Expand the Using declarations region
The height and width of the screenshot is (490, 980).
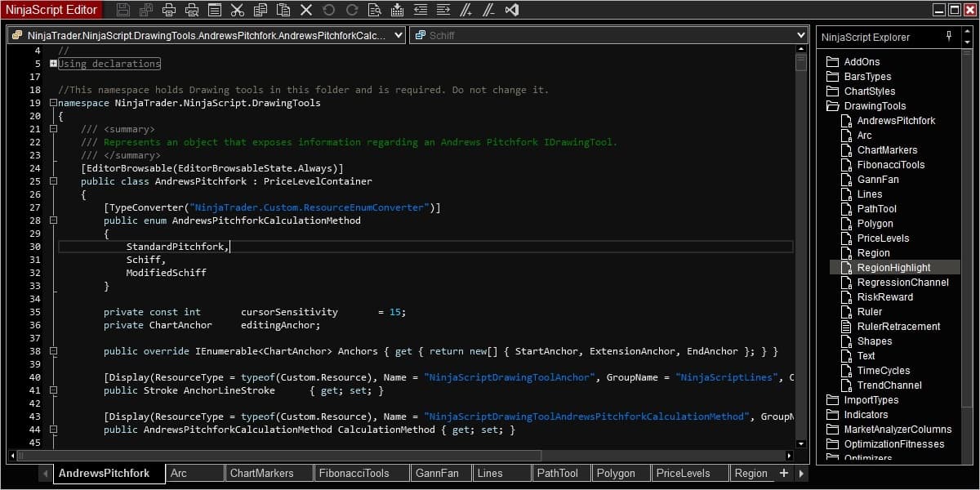coord(53,64)
